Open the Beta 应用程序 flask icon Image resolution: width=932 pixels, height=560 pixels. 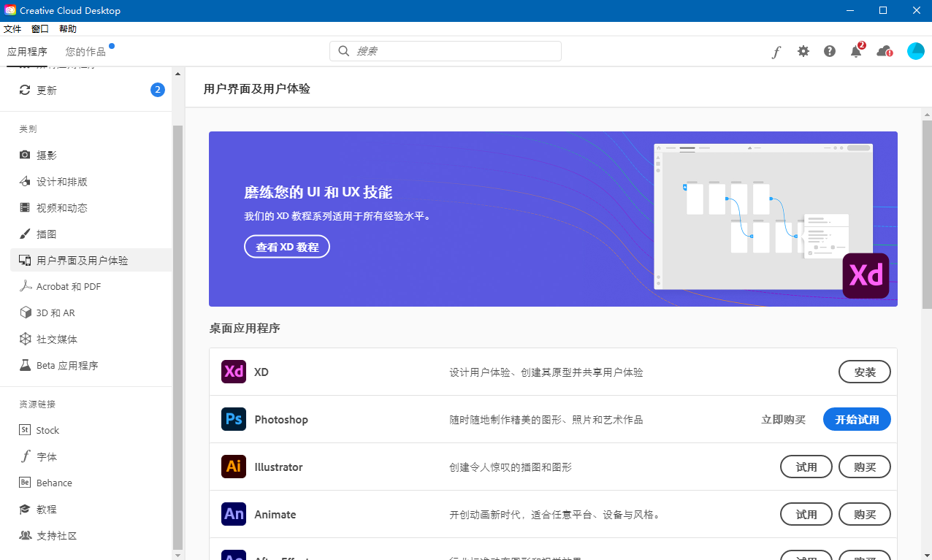pos(24,365)
